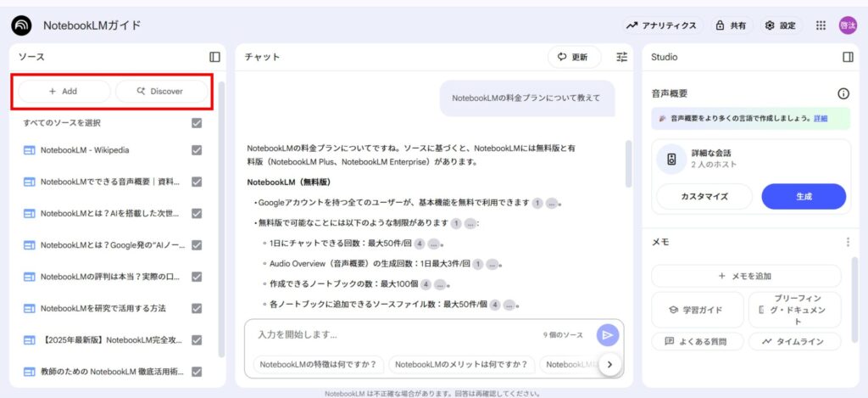Open the account avatar menu
The image size is (868, 398).
click(x=848, y=25)
